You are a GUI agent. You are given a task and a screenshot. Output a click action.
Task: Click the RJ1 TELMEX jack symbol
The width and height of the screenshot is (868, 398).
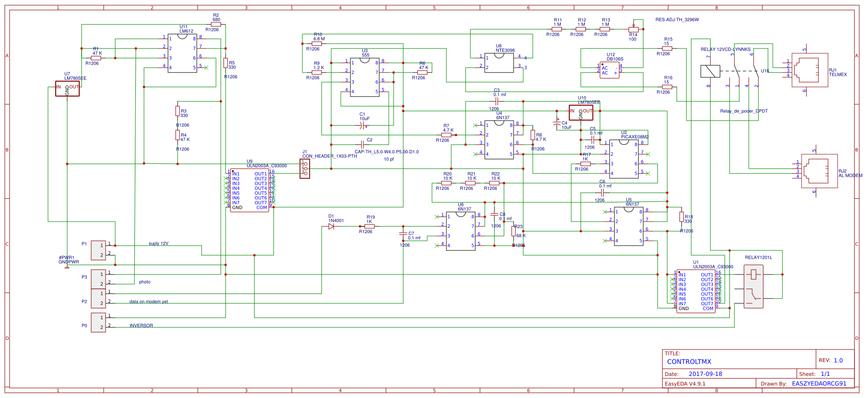[x=810, y=70]
